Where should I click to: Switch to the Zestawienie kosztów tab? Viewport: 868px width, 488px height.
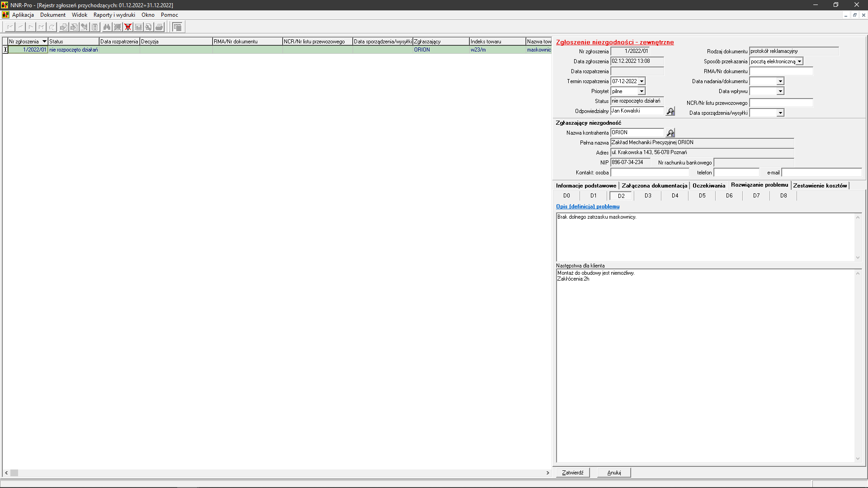coord(820,185)
